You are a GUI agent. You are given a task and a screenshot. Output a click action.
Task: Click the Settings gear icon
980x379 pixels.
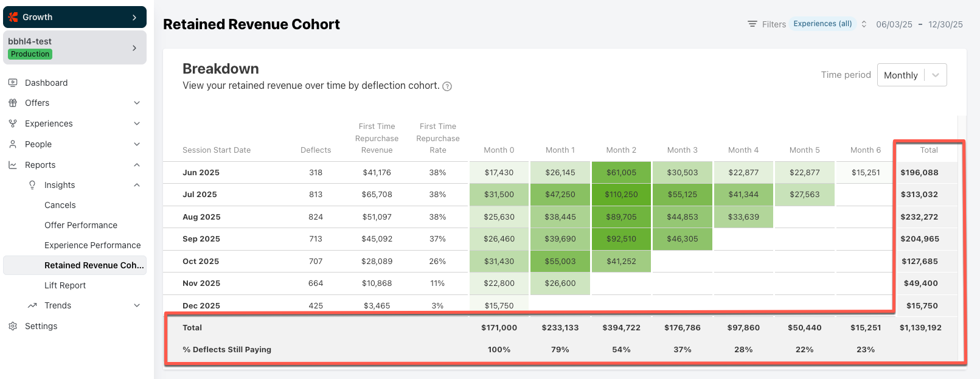[13, 326]
